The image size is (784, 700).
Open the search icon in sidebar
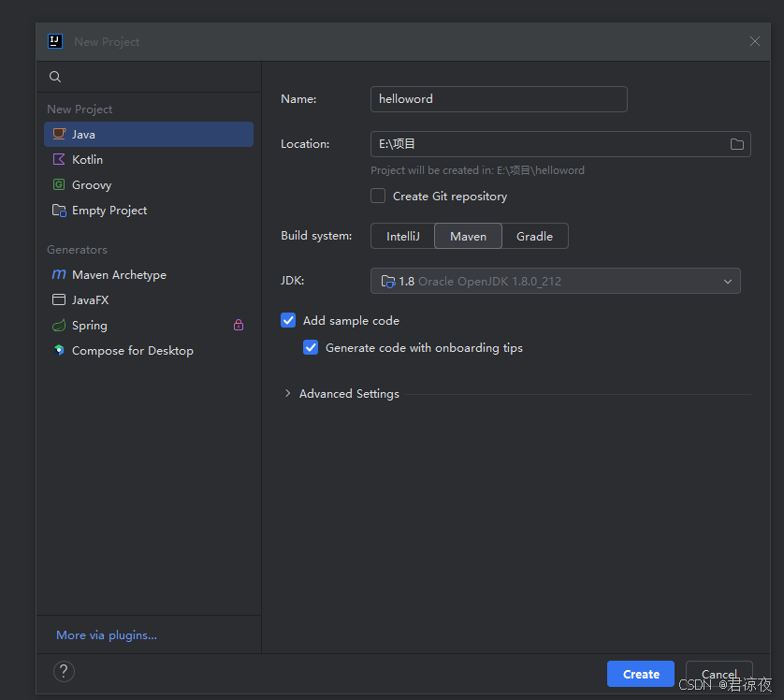point(55,77)
